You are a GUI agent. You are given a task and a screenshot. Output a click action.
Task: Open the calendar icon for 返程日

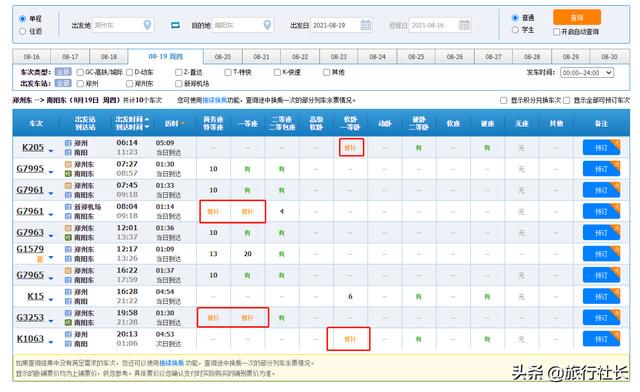[x=464, y=25]
